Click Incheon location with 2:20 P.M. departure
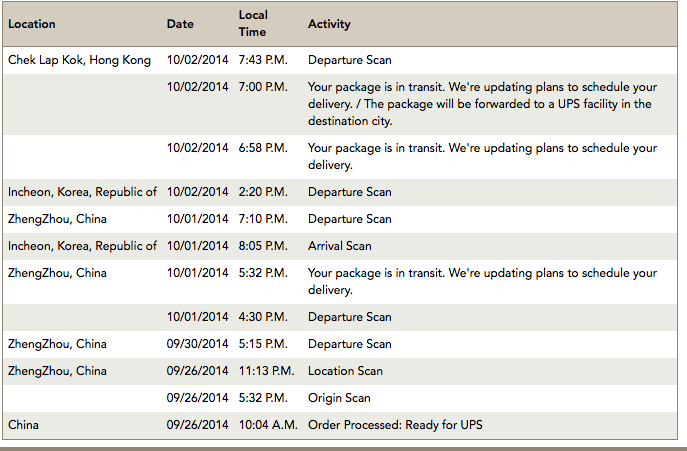 point(82,192)
